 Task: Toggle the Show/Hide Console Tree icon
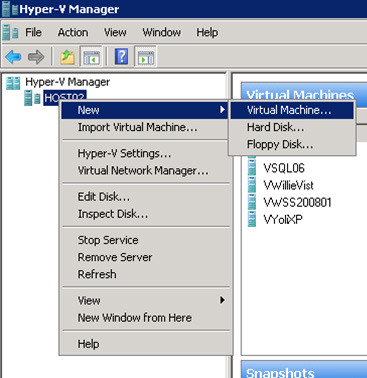coord(91,57)
